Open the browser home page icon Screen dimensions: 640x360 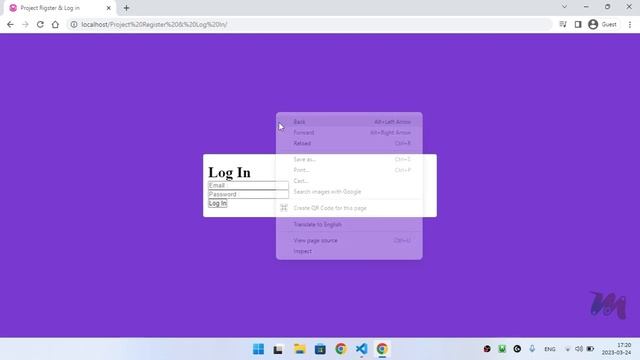point(55,24)
